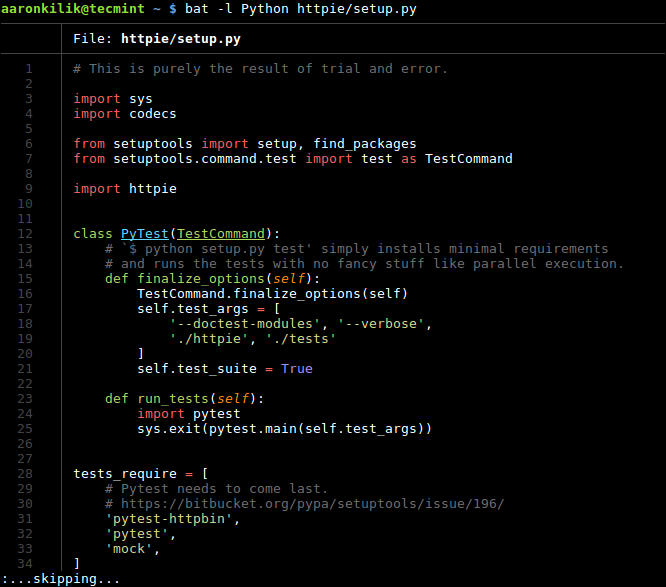
Task: Click the 'File: httpie/setup.py' header
Action: (x=157, y=39)
